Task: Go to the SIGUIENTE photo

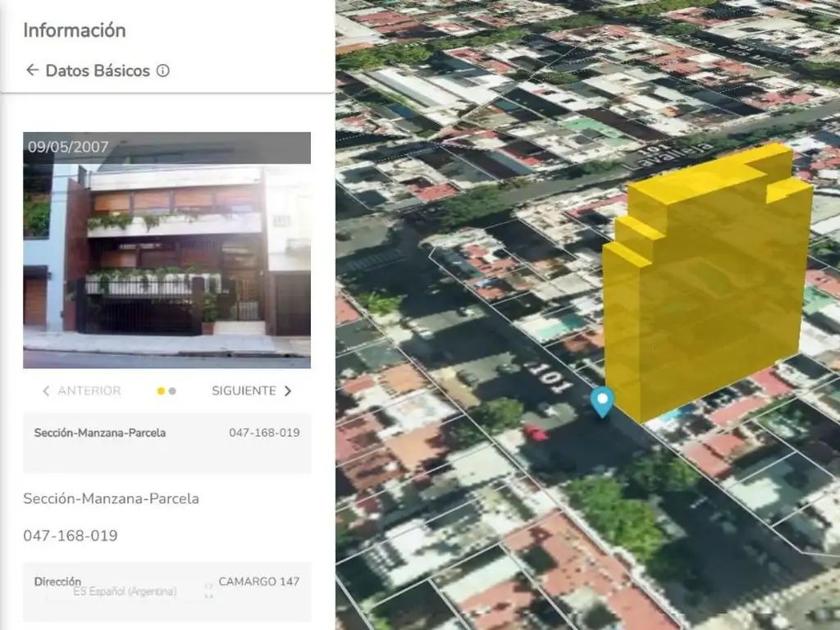Action: (x=244, y=391)
